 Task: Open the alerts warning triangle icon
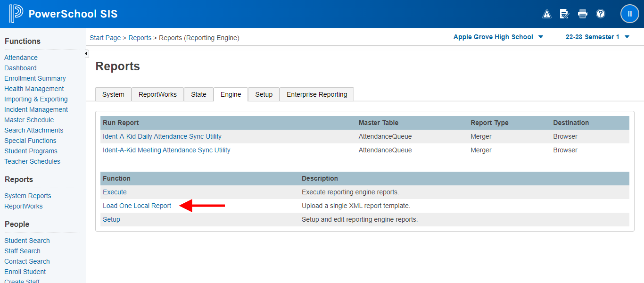(x=547, y=14)
